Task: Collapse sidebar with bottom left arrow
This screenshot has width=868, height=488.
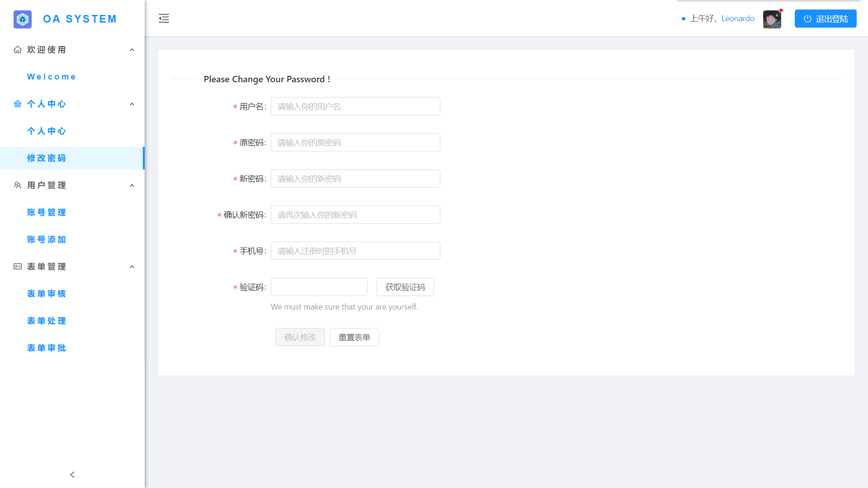Action: point(72,474)
